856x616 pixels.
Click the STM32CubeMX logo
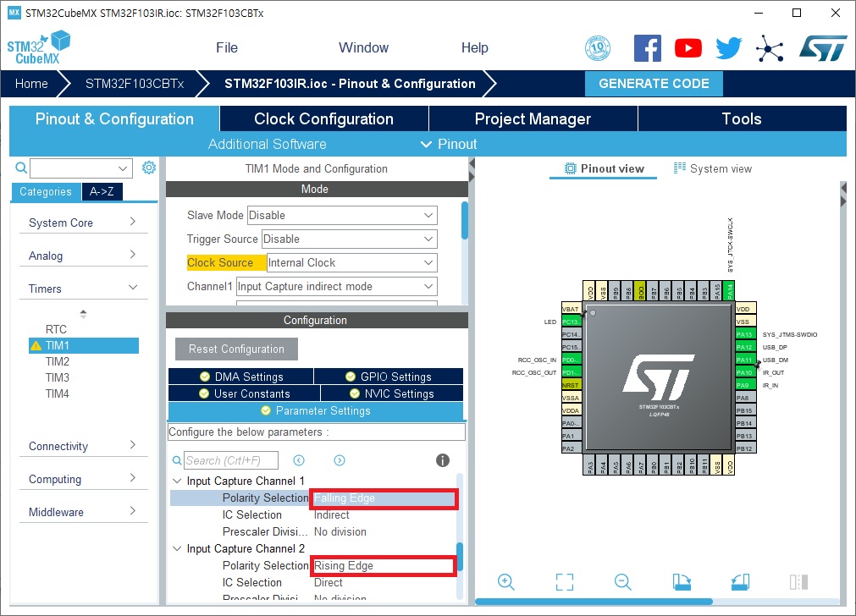tap(38, 47)
